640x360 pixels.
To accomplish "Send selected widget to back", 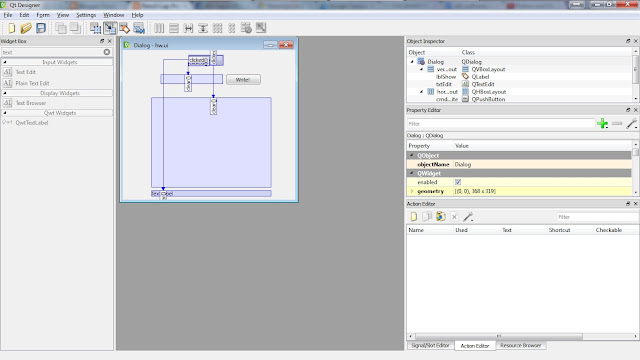I will 61,28.
